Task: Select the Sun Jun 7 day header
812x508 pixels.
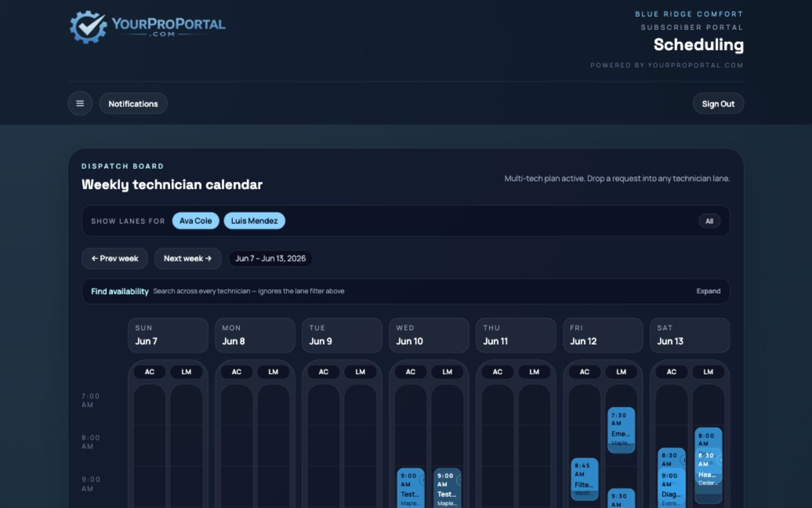Action: pyautogui.click(x=168, y=335)
